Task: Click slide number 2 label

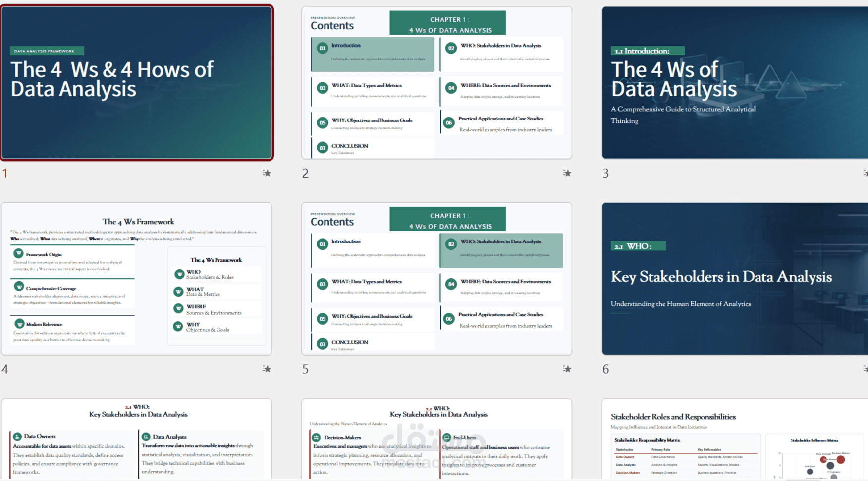Action: (305, 173)
